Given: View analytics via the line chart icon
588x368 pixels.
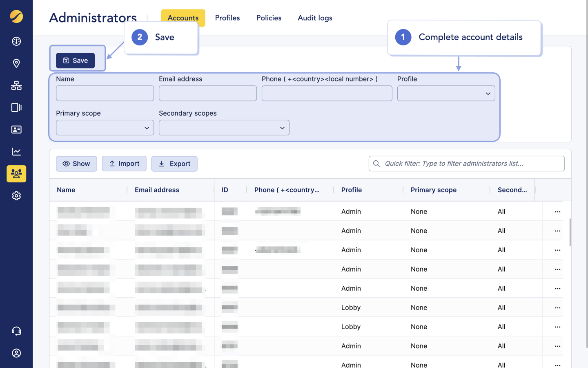Looking at the screenshot, I should pos(16,152).
